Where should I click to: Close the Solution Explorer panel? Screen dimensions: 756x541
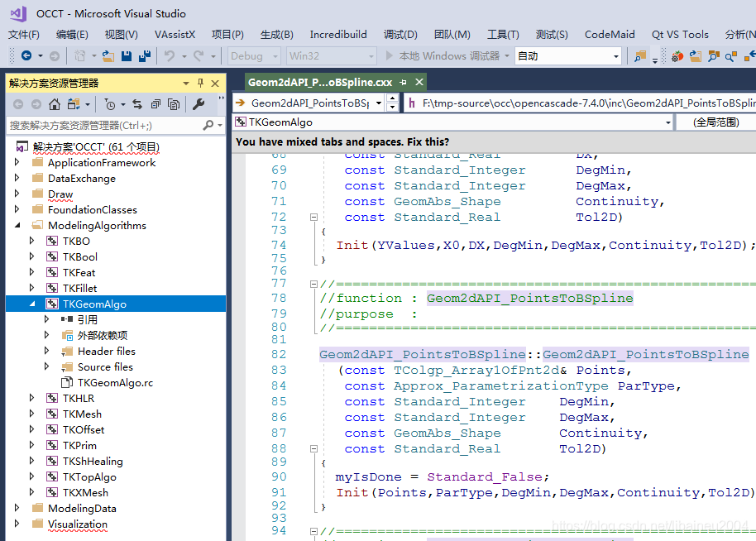pyautogui.click(x=216, y=84)
